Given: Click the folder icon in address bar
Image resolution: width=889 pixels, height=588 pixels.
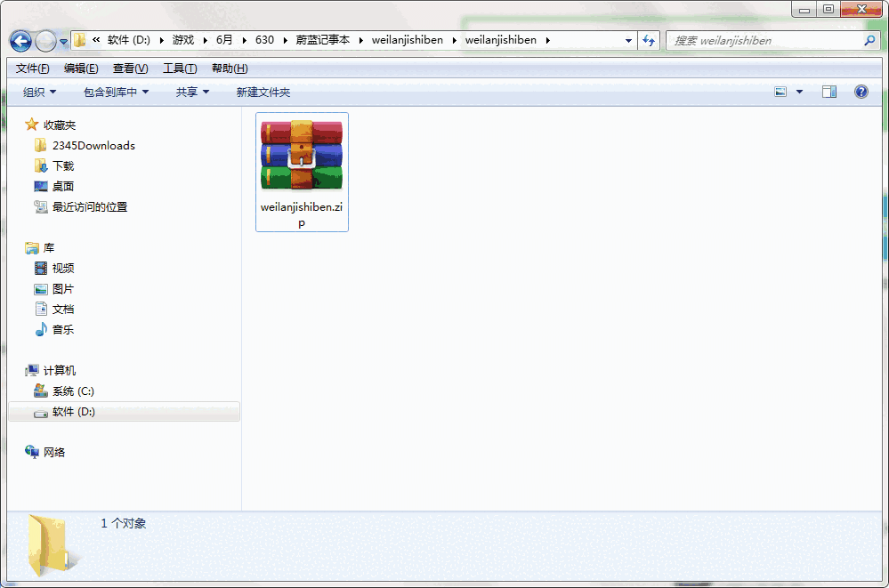Looking at the screenshot, I should tap(79, 40).
